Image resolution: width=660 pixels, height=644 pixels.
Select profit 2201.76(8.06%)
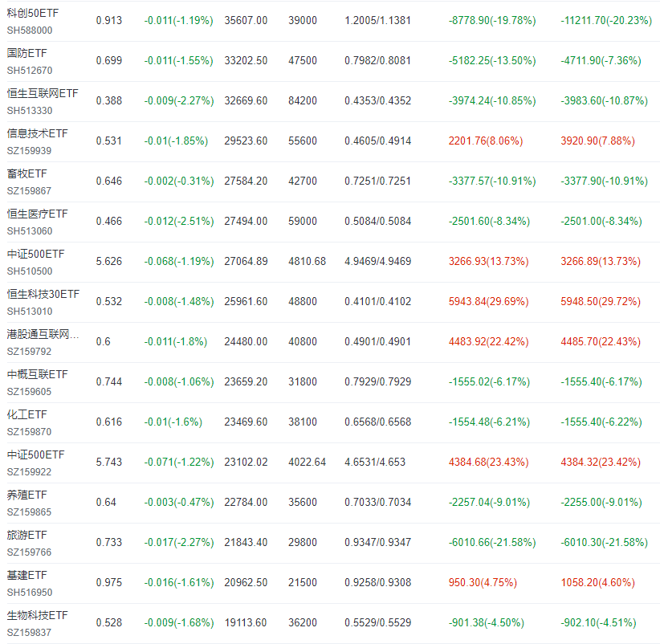coord(486,141)
